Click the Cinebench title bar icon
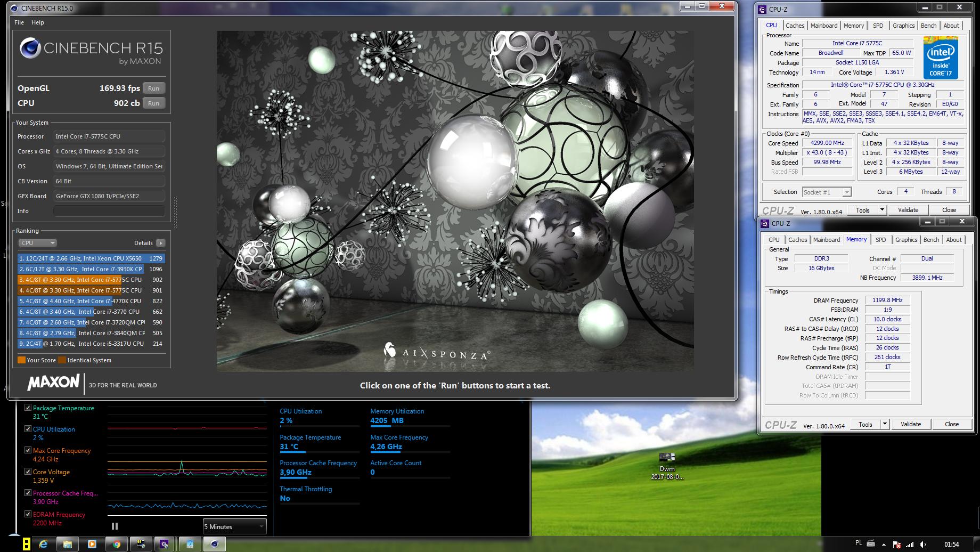This screenshot has height=552, width=980. click(x=14, y=8)
